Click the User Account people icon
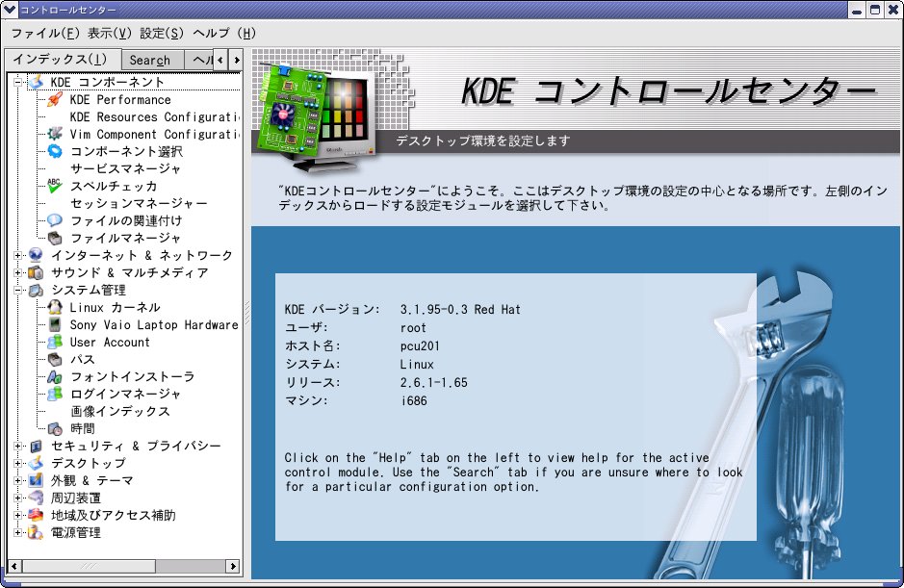The height and width of the screenshot is (588, 904). pos(55,342)
